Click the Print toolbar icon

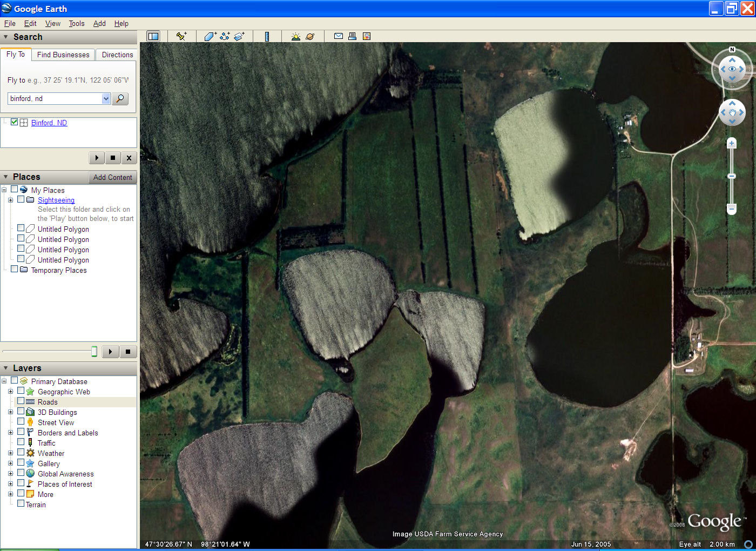[353, 36]
